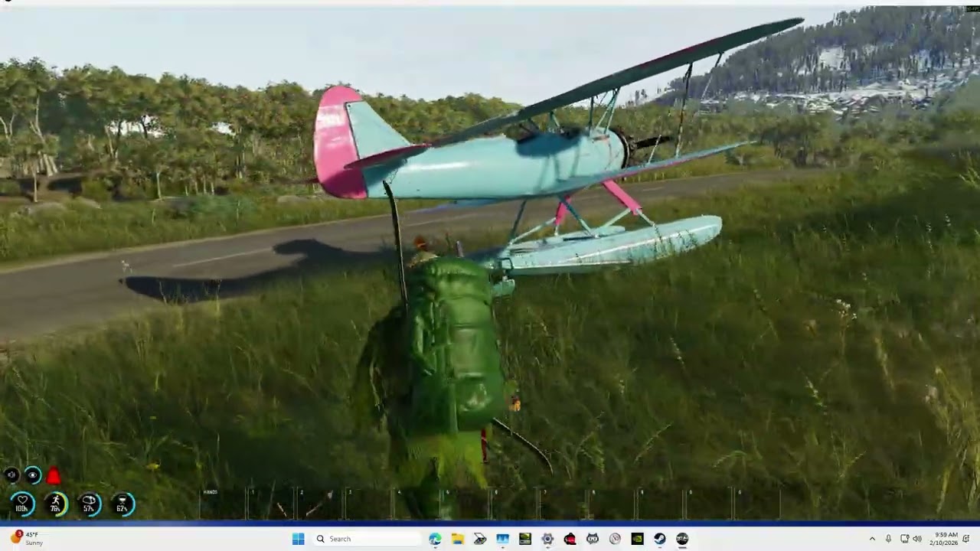
Task: Open the network status tray icon
Action: click(904, 539)
